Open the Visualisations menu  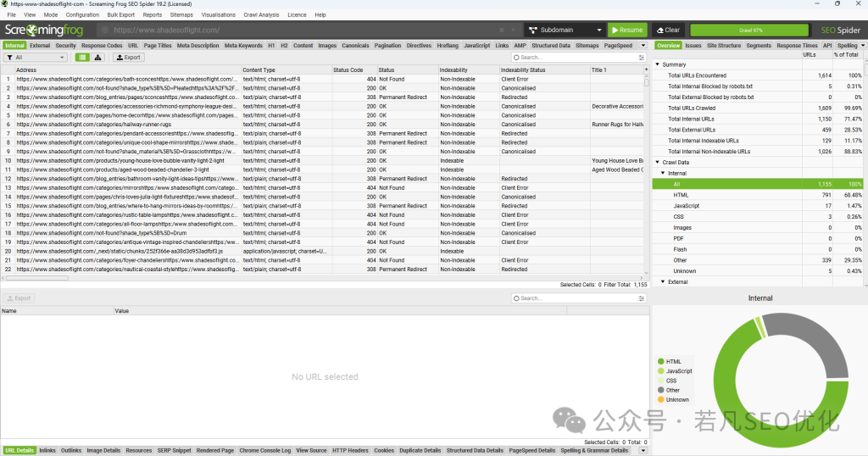coord(218,15)
